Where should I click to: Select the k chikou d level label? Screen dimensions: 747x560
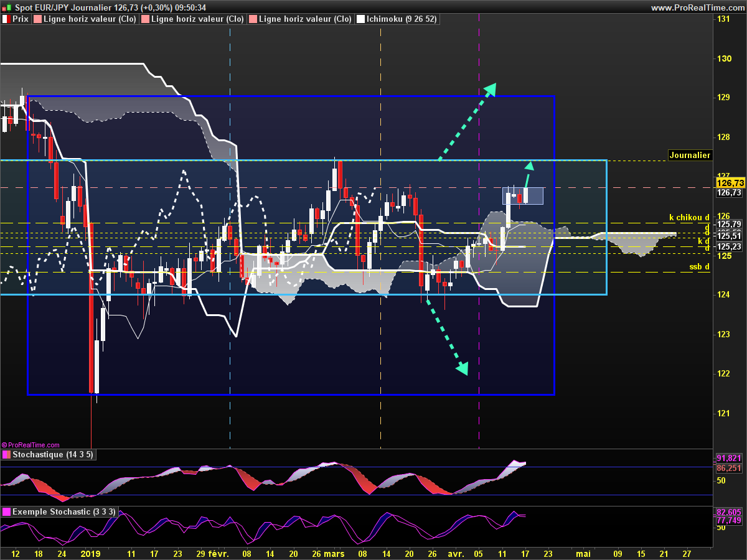click(x=689, y=217)
